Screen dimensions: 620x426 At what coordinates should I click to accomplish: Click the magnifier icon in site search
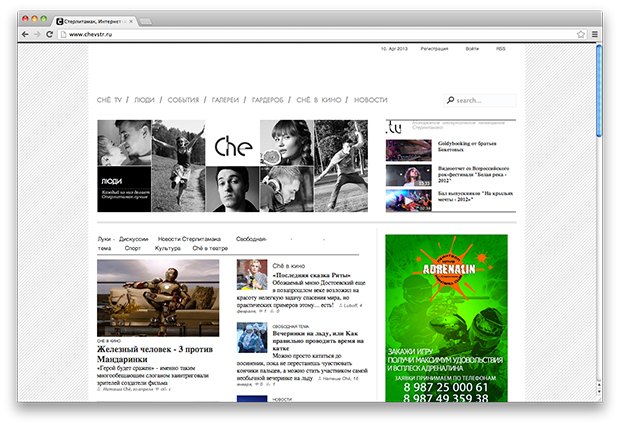tap(451, 101)
